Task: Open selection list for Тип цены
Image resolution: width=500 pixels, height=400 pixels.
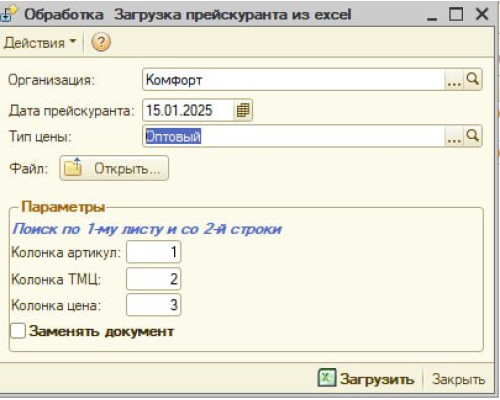Action: click(x=454, y=136)
